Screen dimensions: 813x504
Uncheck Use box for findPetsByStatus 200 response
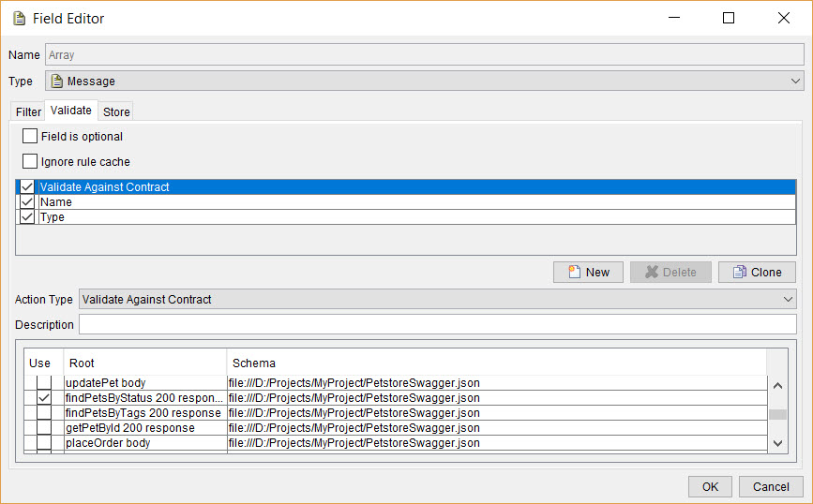[x=44, y=398]
